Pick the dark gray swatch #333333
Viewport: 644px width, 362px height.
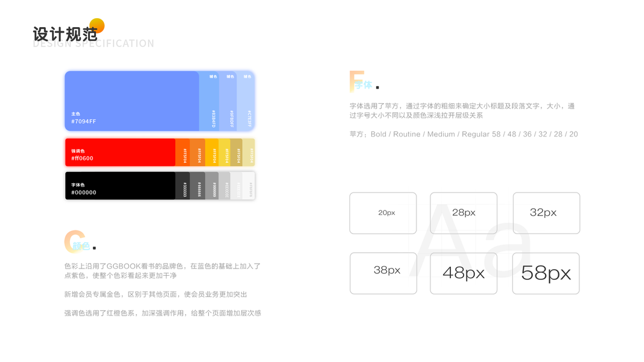point(183,185)
